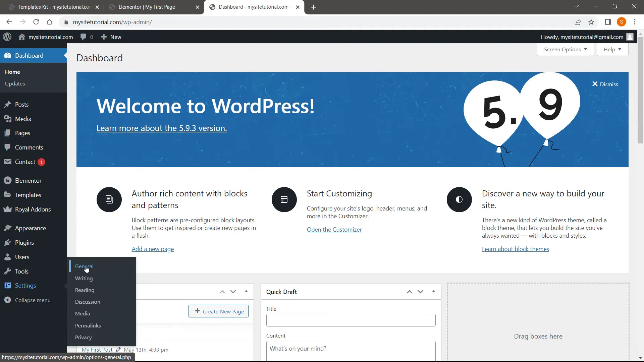Screen dimensions: 644x362
Task: Click the browser address bar URL
Action: click(112, 22)
